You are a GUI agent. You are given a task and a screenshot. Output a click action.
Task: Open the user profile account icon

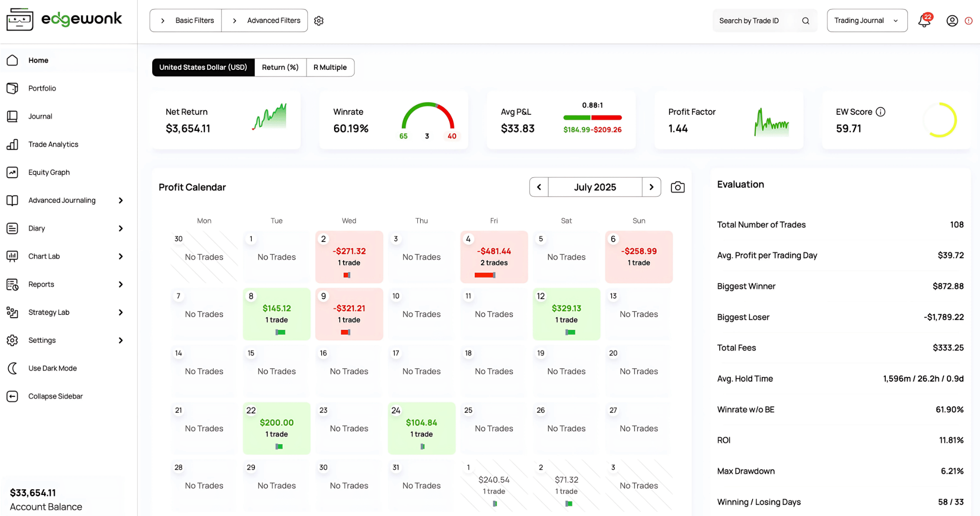(x=952, y=21)
